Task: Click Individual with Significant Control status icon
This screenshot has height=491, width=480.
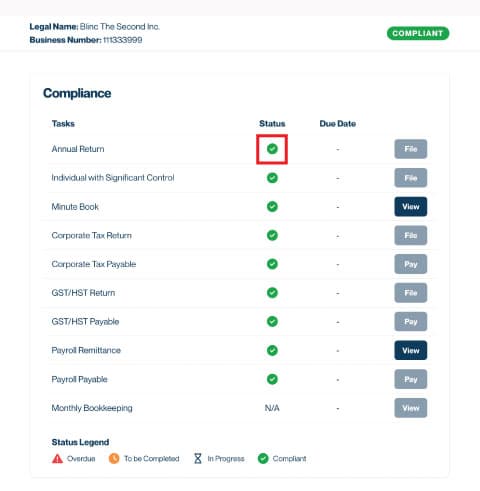Action: tap(272, 178)
